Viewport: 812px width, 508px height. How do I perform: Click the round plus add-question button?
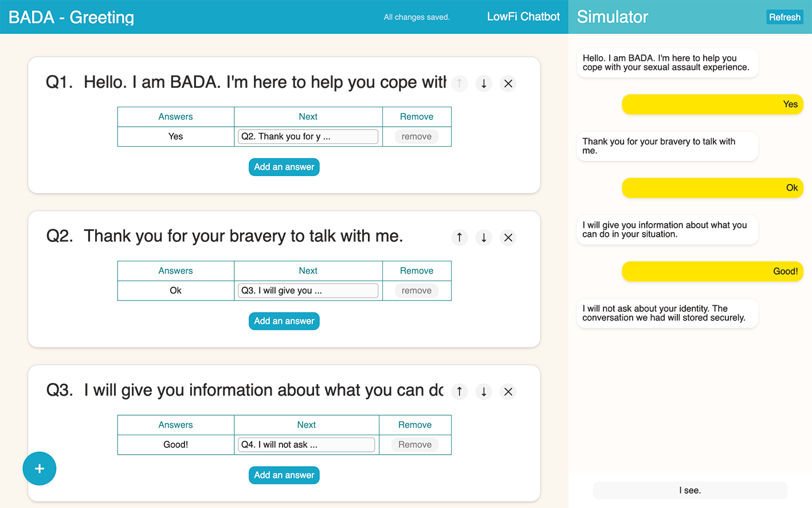click(x=40, y=468)
